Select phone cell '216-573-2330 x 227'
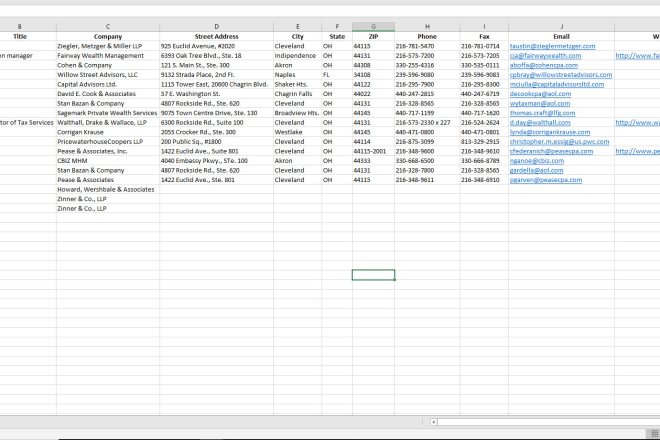Image resolution: width=660 pixels, height=440 pixels. pyautogui.click(x=427, y=123)
